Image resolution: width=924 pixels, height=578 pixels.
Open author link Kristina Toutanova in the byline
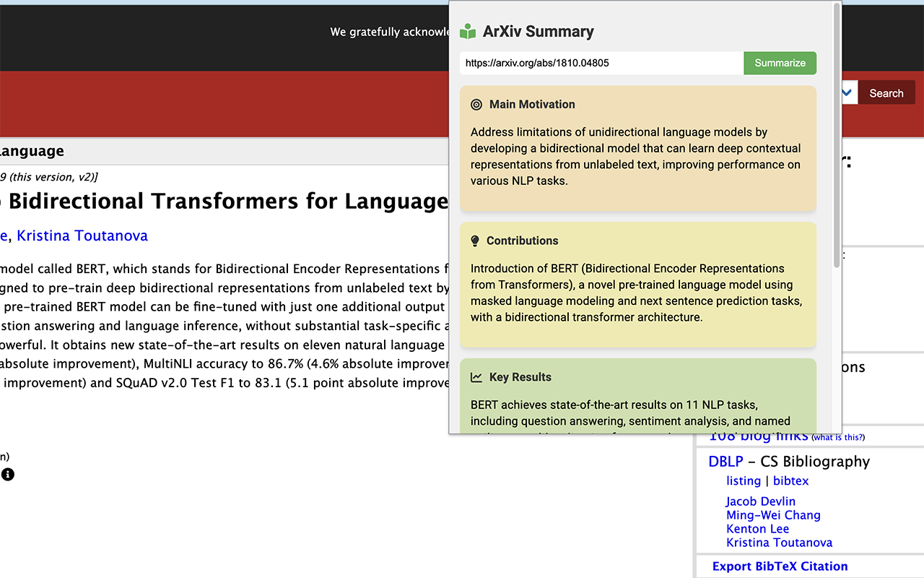(82, 235)
